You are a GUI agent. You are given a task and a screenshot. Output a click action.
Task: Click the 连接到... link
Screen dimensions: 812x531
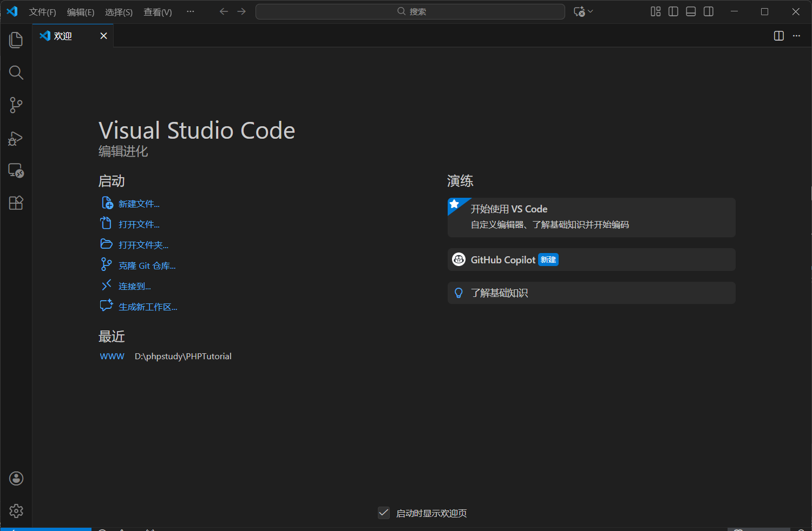(x=135, y=286)
